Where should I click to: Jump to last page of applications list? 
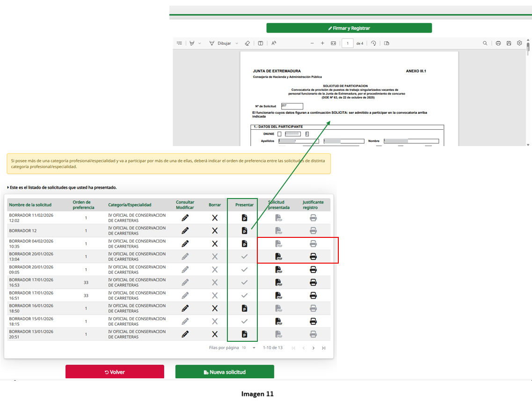[323, 348]
